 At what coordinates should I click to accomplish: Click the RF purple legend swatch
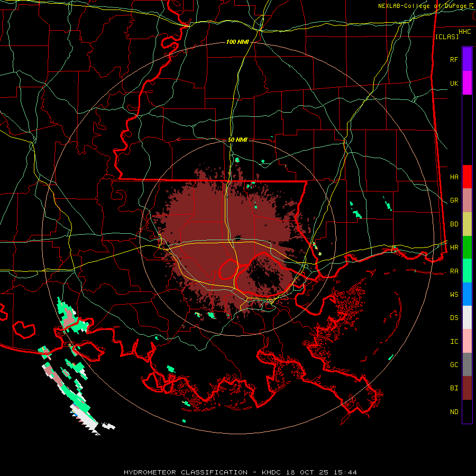(x=467, y=59)
